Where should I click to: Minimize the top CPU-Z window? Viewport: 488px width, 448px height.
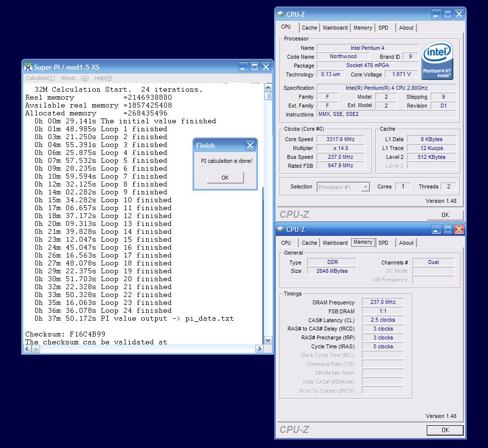436,14
